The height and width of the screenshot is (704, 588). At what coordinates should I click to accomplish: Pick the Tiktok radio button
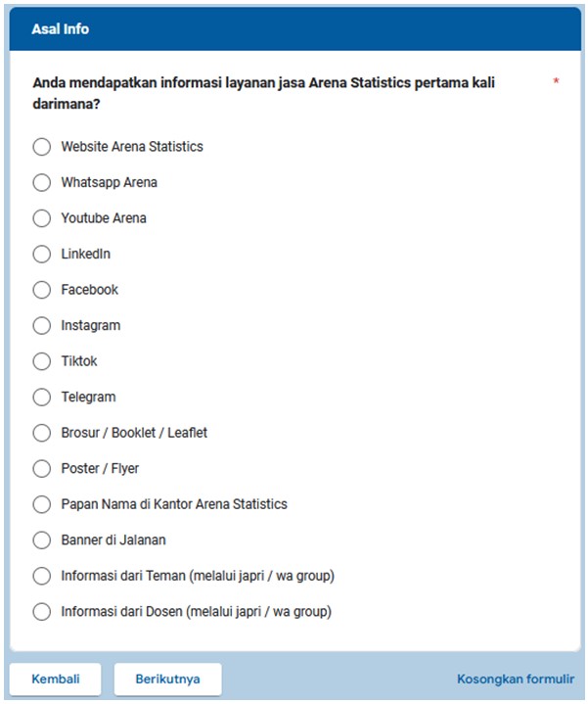pos(41,361)
